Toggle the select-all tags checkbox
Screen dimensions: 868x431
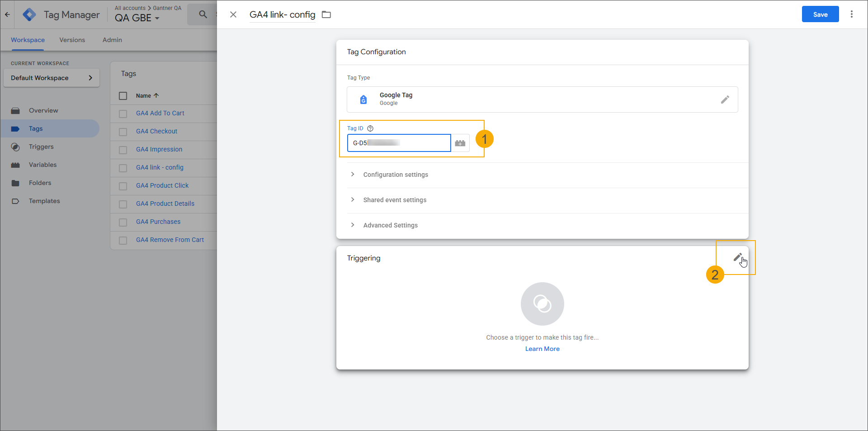coord(123,96)
